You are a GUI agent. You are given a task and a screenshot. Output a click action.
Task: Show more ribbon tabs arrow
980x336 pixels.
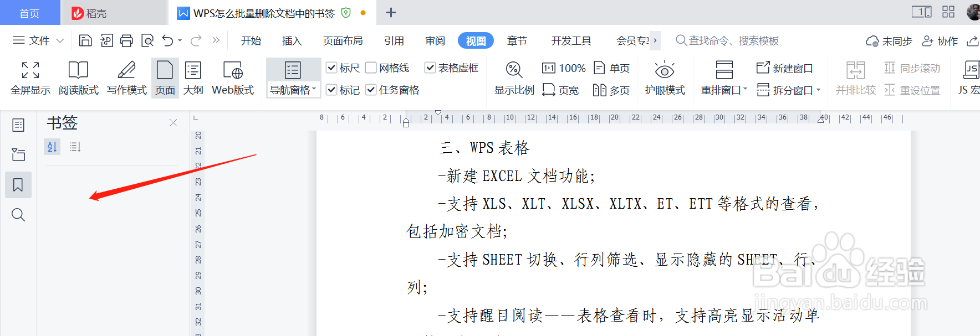(x=655, y=40)
